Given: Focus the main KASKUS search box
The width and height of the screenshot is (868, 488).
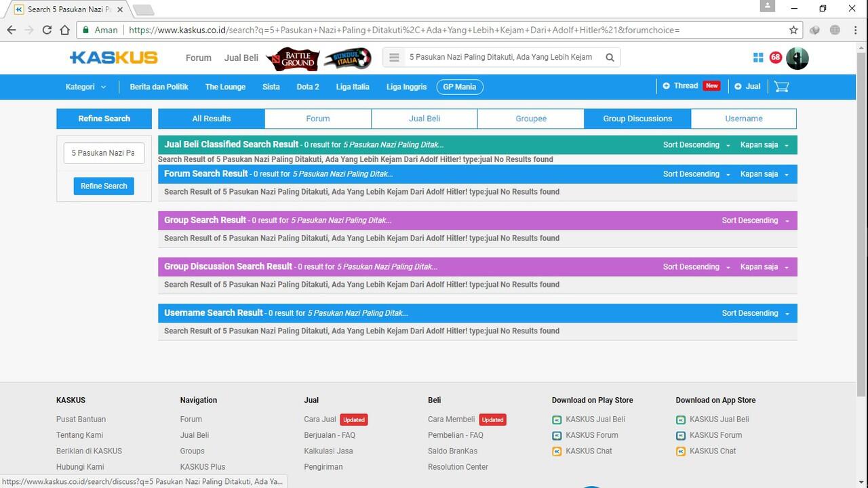Looking at the screenshot, I should [x=500, y=58].
